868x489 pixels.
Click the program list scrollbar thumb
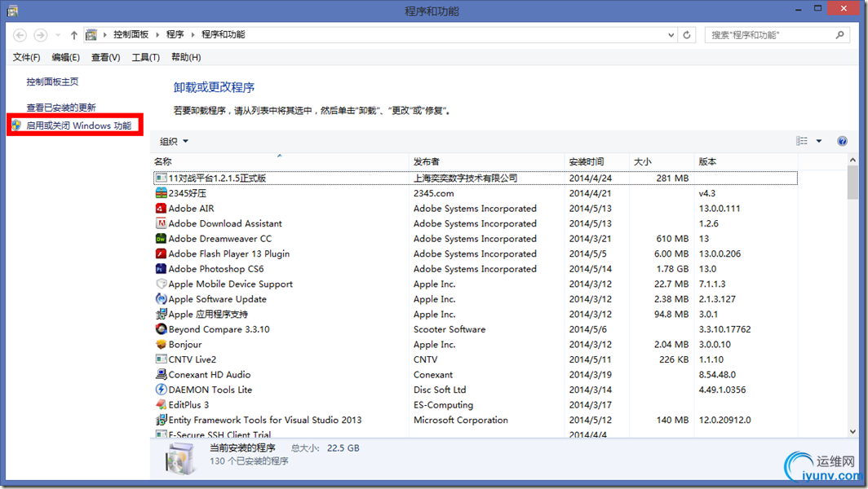coord(852,183)
